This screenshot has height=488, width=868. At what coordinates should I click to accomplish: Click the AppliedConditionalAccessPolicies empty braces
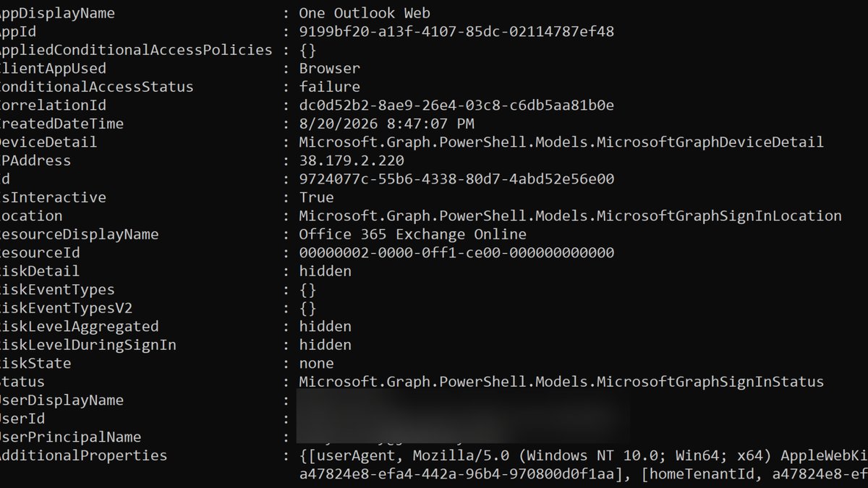click(307, 50)
